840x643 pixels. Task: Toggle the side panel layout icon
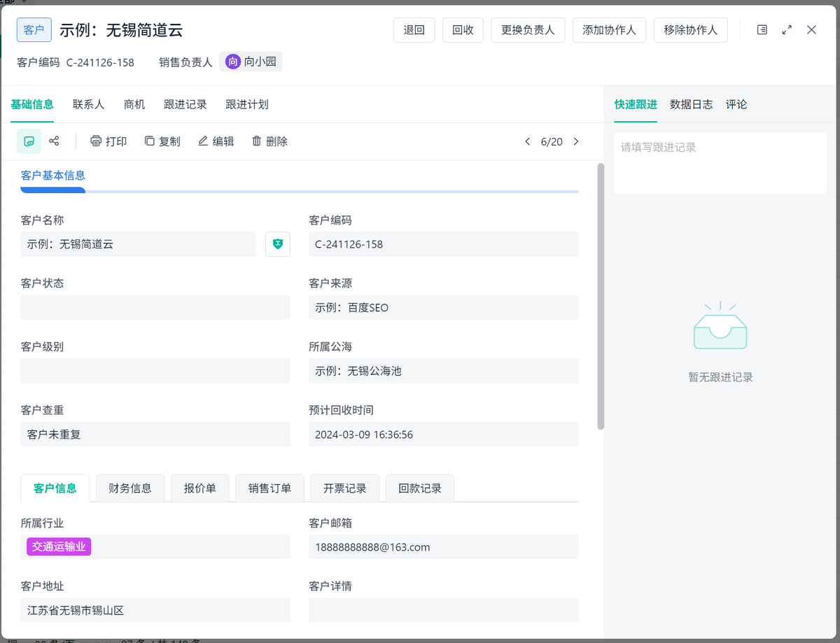pos(762,30)
